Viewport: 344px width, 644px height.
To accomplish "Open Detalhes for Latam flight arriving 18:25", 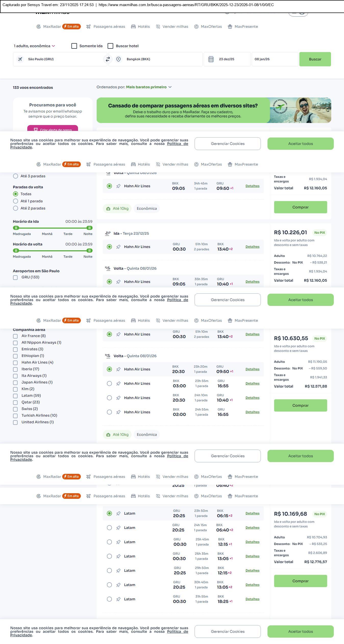I will [252, 599].
